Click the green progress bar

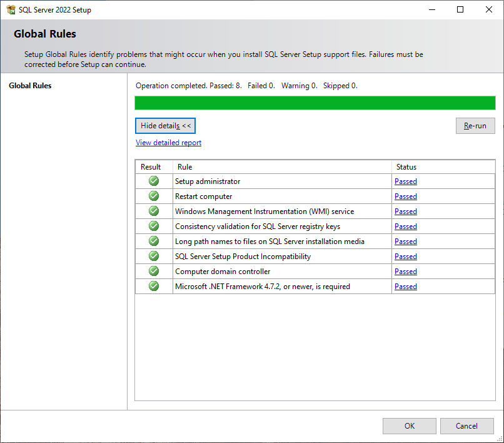pyautogui.click(x=315, y=103)
